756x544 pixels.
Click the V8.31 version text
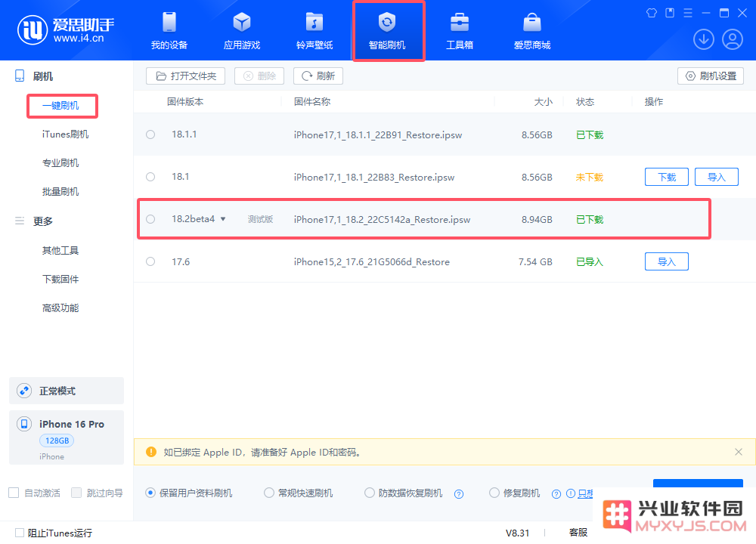517,533
